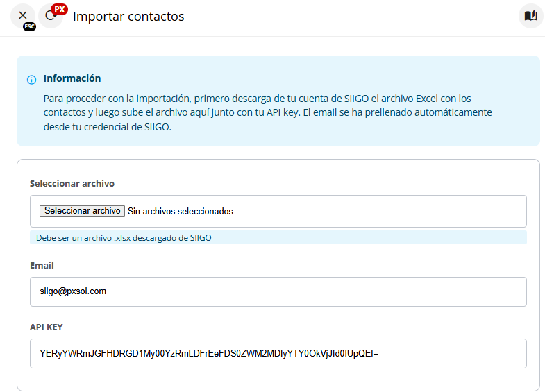Click the black ESC badge
The width and height of the screenshot is (545, 392).
(29, 26)
